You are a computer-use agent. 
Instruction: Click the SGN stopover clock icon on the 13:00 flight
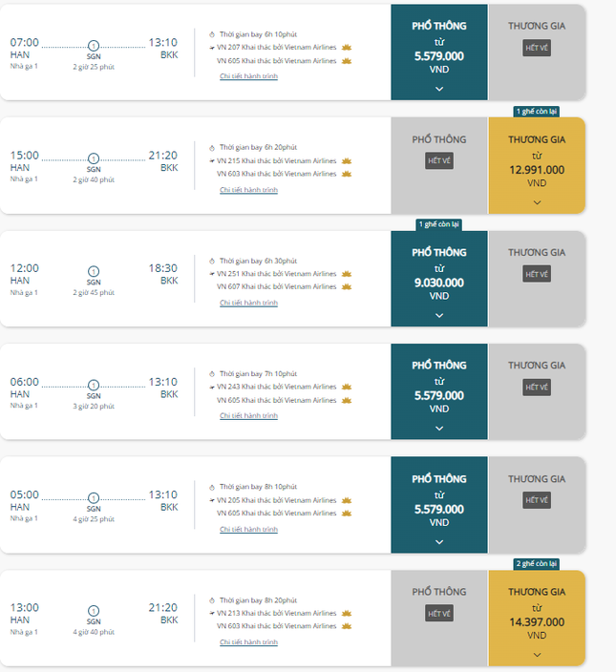pyautogui.click(x=94, y=611)
